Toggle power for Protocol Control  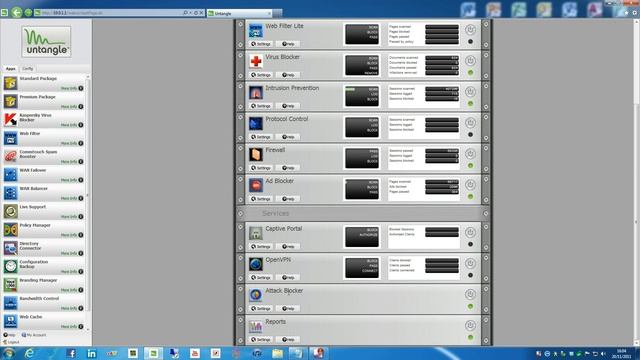pos(470,122)
